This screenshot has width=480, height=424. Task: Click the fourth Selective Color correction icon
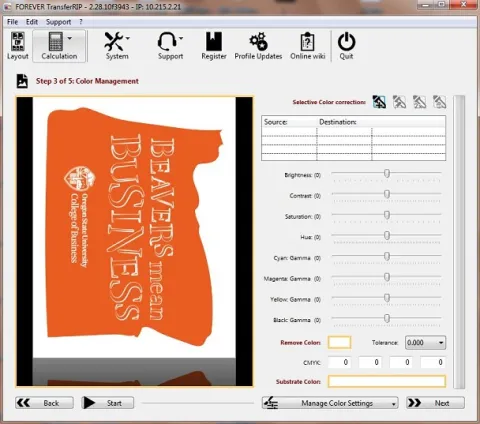coord(439,102)
